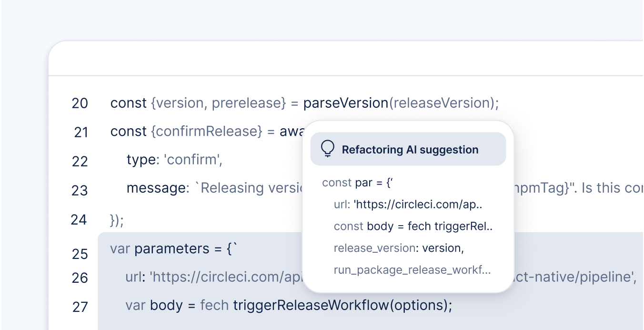The height and width of the screenshot is (330, 644).
Task: Click line number 25 in gutter
Action: click(80, 254)
